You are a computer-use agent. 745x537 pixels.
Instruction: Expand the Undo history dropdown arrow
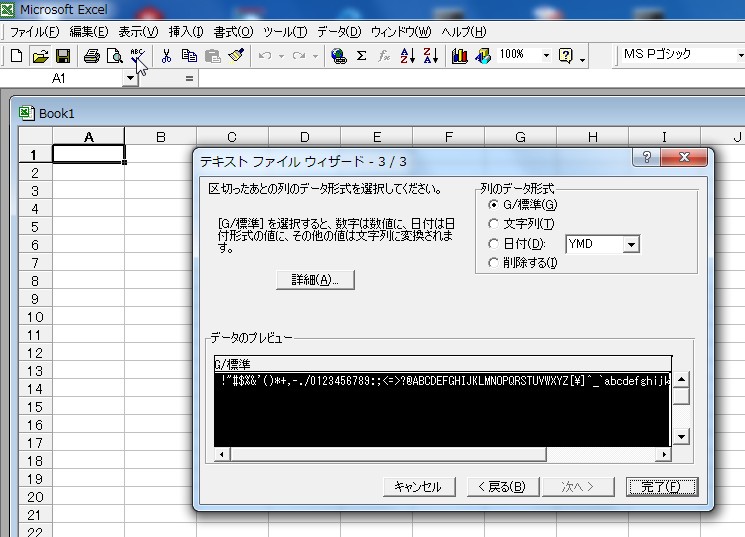coord(281,56)
